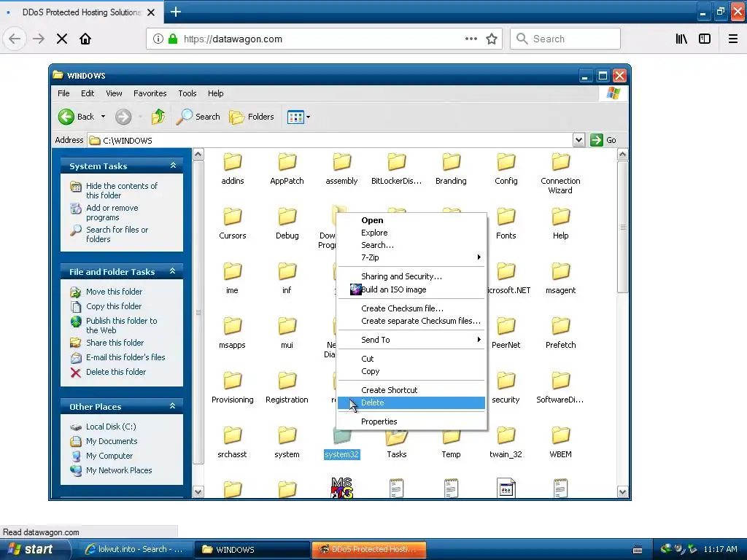Open the Back button history arrow
Screen dimensions: 747x560
click(x=104, y=117)
